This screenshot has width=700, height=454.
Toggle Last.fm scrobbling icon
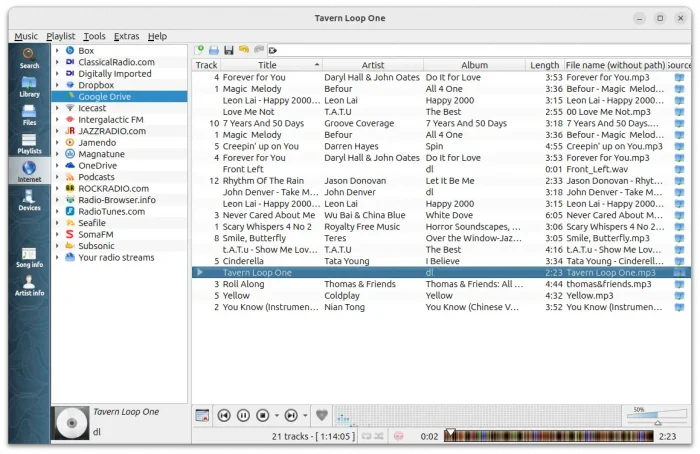pyautogui.click(x=398, y=436)
